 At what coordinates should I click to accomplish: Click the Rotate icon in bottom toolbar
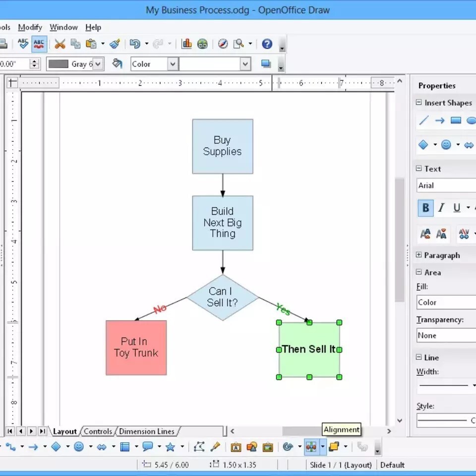pos(288,447)
